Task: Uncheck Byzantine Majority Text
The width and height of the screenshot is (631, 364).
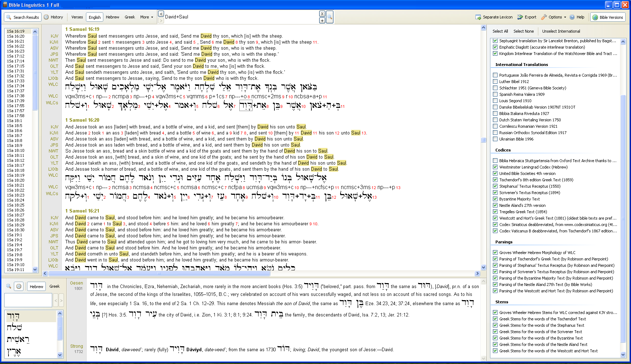Action: coord(495,199)
